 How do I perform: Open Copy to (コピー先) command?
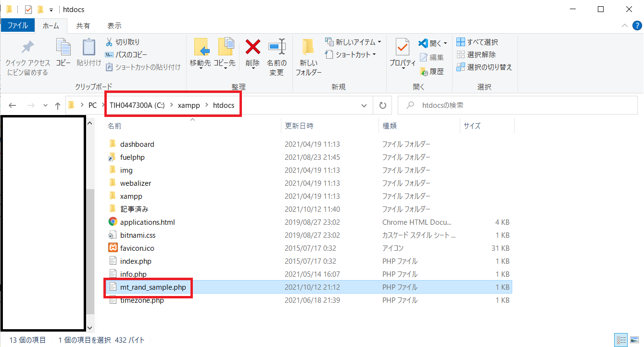(225, 54)
